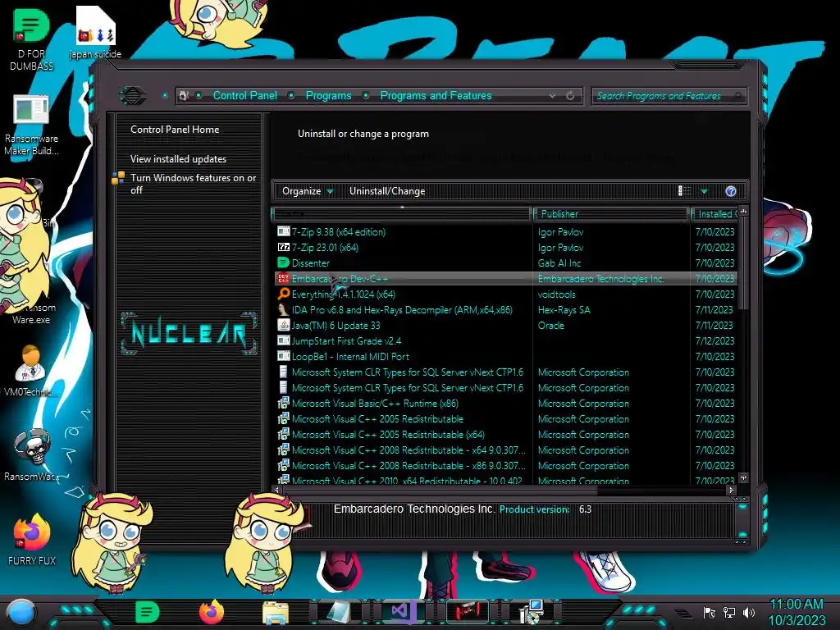The width and height of the screenshot is (840, 630).
Task: Click the Everything magnifier program icon
Action: tap(283, 294)
